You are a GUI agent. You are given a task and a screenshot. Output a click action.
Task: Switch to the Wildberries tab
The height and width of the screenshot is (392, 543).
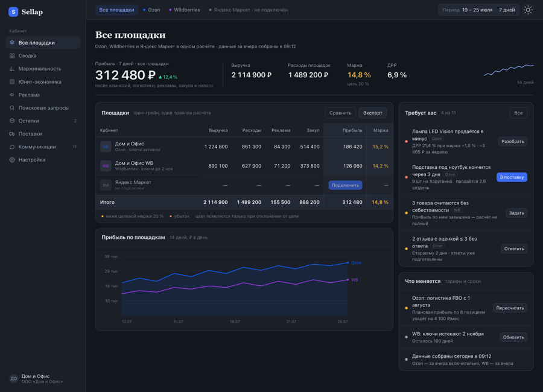(x=185, y=10)
